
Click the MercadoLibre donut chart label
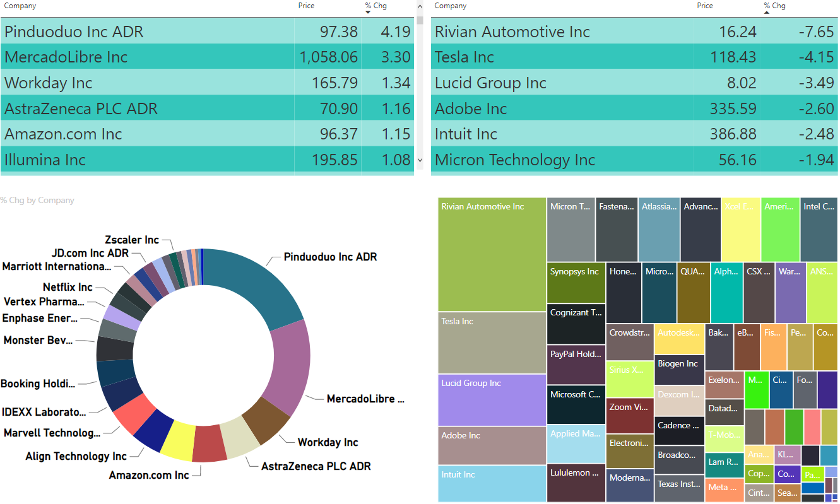[x=365, y=399]
